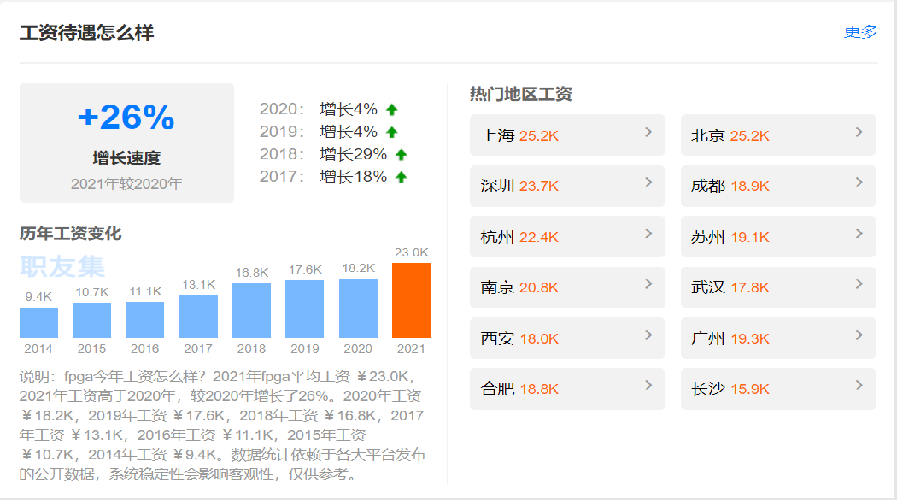This screenshot has width=898, height=501.
Task: Click the 增长速度 label
Action: coord(127,158)
